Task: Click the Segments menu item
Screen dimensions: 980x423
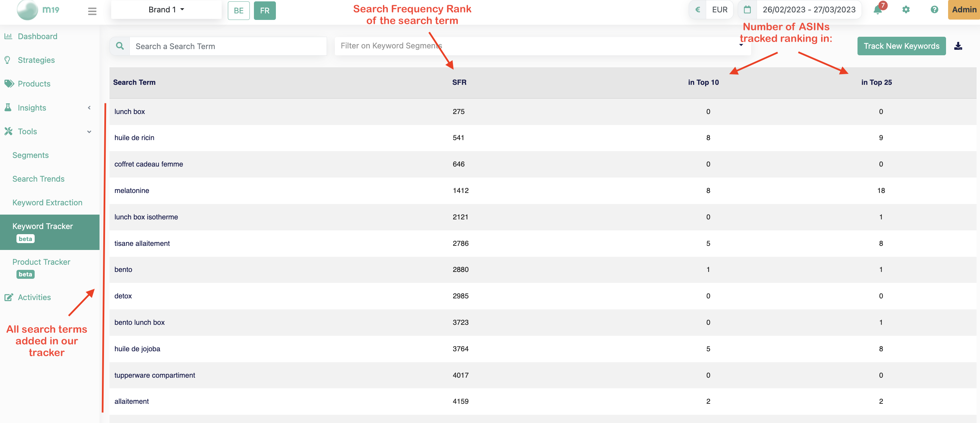Action: tap(31, 154)
